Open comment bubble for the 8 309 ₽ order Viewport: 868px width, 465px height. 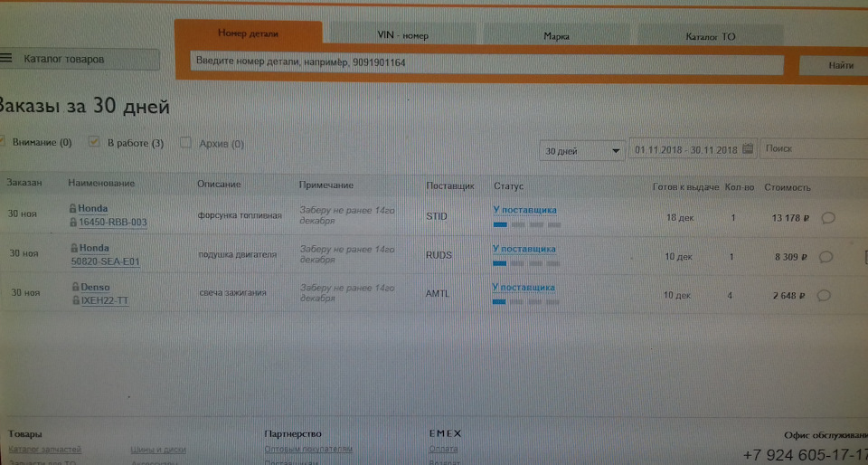pos(826,257)
